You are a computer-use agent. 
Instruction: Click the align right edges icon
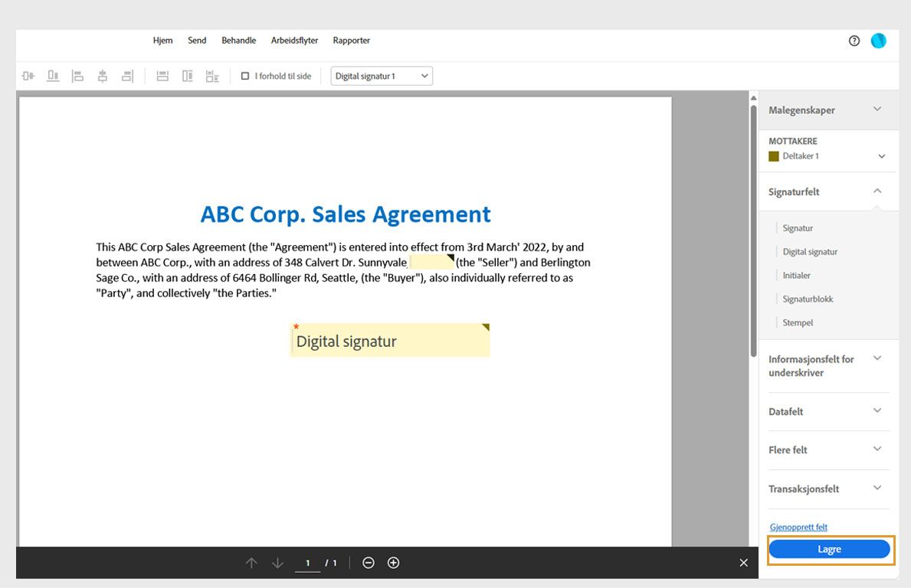pyautogui.click(x=127, y=76)
